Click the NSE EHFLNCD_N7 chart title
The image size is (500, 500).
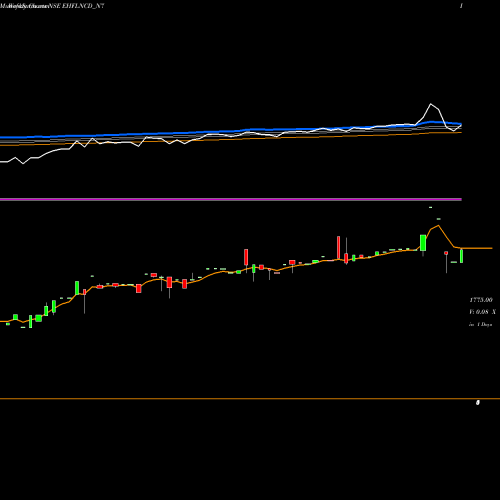[77, 6]
